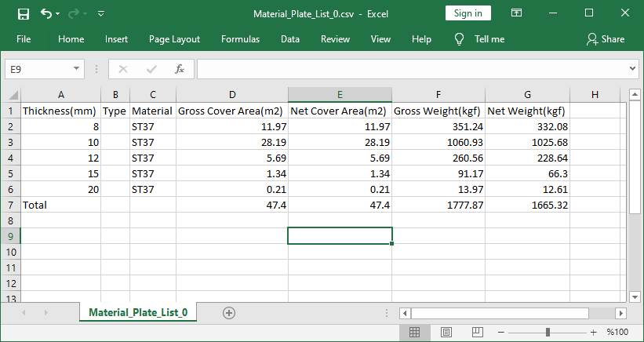Select the Total Net Weight cell 1665.32
Viewport: 644px width, 342px height.
527,204
